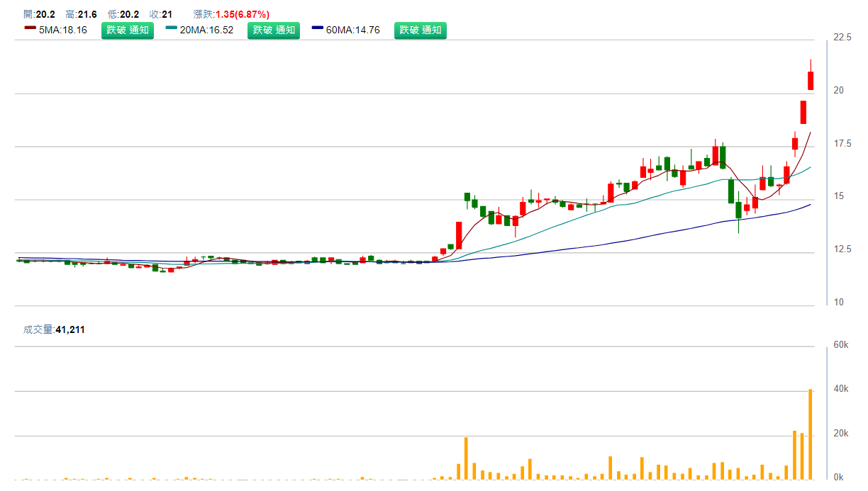868x491 pixels.
Task: Select the tallest orange volume bar
Action: pos(811,434)
